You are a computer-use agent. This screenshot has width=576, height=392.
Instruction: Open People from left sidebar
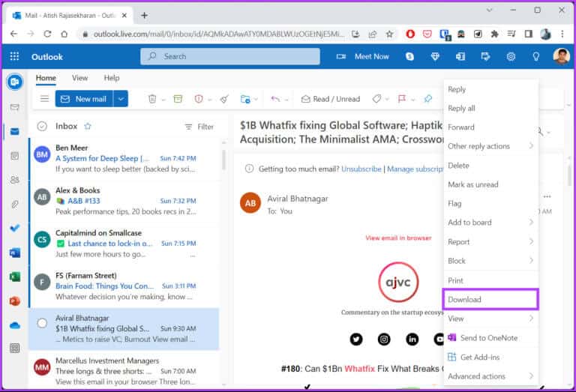(15, 180)
